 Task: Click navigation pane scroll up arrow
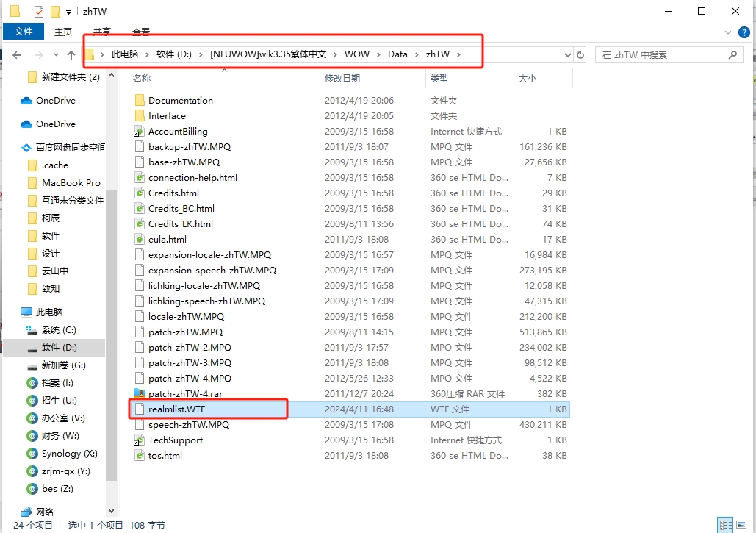click(x=112, y=76)
